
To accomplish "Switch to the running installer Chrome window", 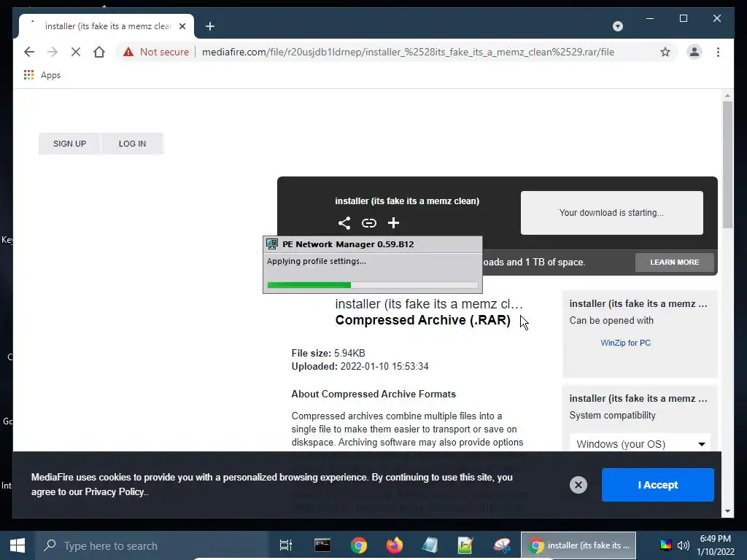I will [x=578, y=545].
